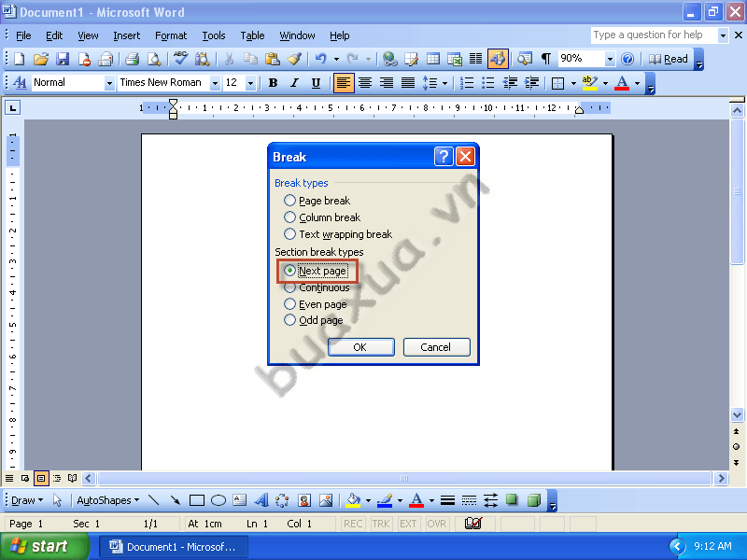Run Spelling and Grammar check

(x=180, y=59)
